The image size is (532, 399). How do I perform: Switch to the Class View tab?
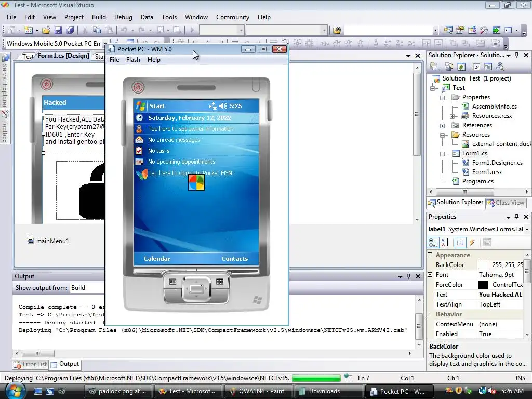[x=506, y=203]
